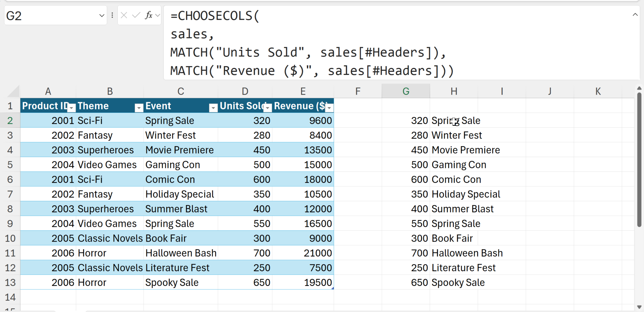Open the Product ID filter dropdown
644x312 pixels.
[x=72, y=108]
